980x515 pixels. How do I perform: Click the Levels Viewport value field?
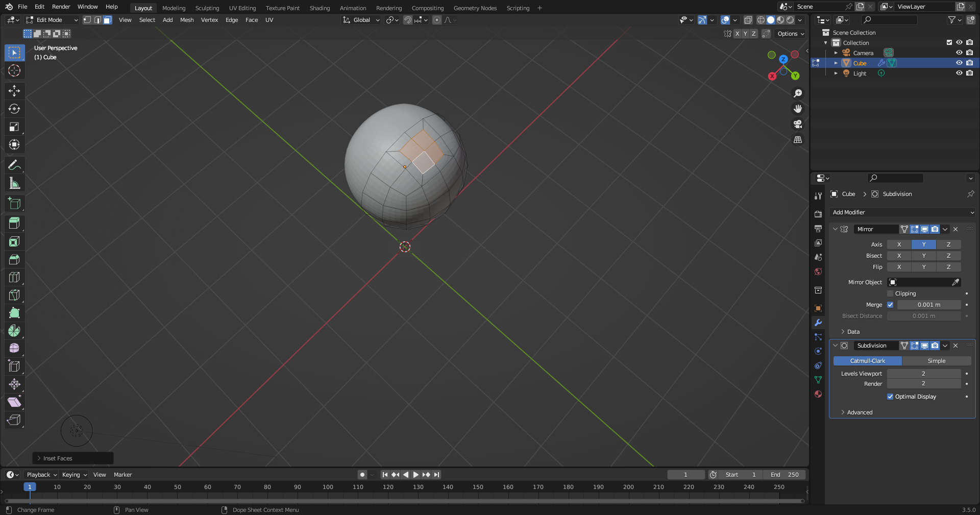[x=924, y=374]
